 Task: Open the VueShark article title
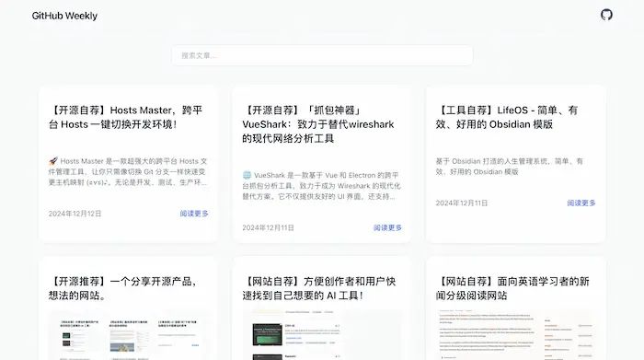(318, 124)
